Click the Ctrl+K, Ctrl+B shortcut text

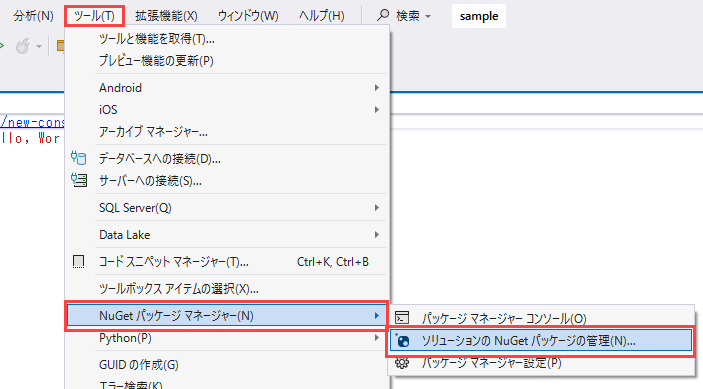[x=333, y=262]
